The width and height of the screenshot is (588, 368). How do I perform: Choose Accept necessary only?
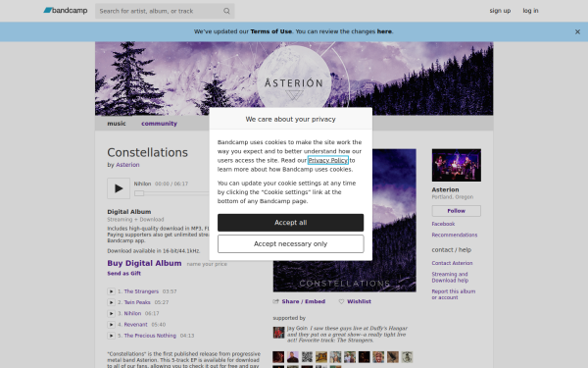291,244
